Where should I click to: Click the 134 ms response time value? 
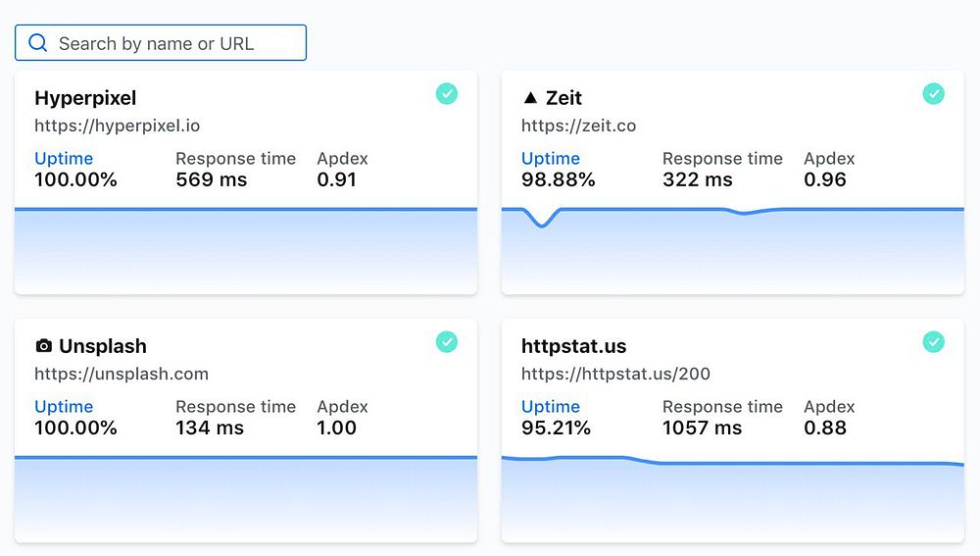[210, 429]
